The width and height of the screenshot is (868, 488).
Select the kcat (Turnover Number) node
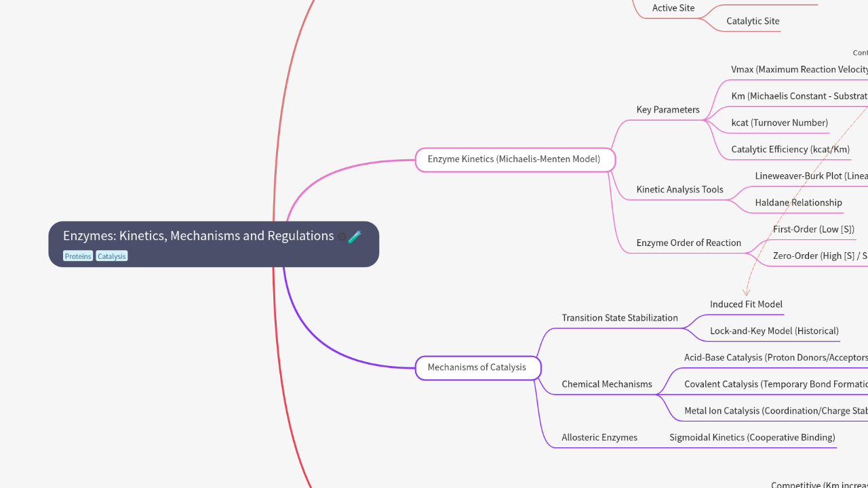point(779,123)
